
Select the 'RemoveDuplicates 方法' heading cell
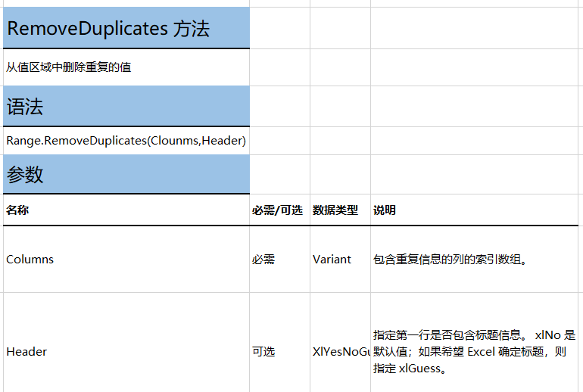click(x=126, y=28)
